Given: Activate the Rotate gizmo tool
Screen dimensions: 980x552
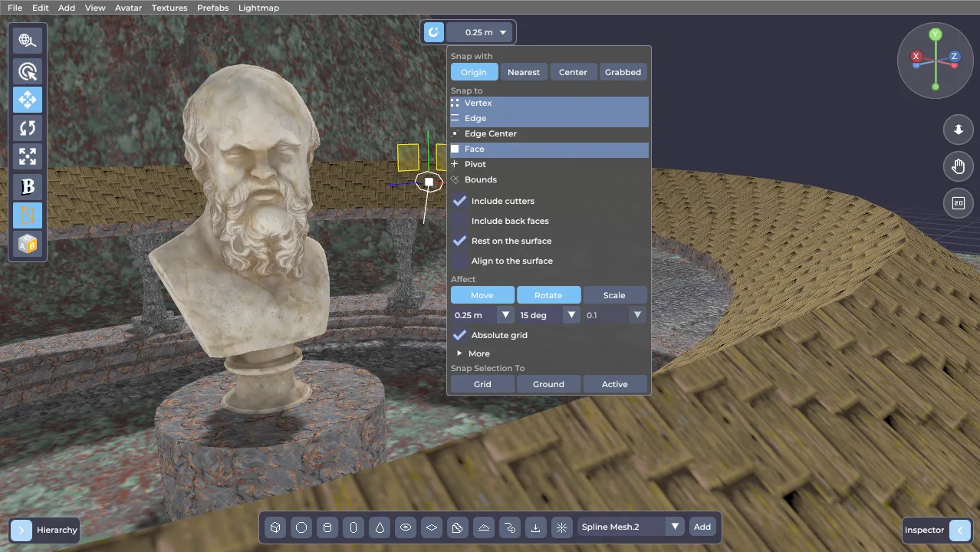Looking at the screenshot, I should (x=28, y=128).
